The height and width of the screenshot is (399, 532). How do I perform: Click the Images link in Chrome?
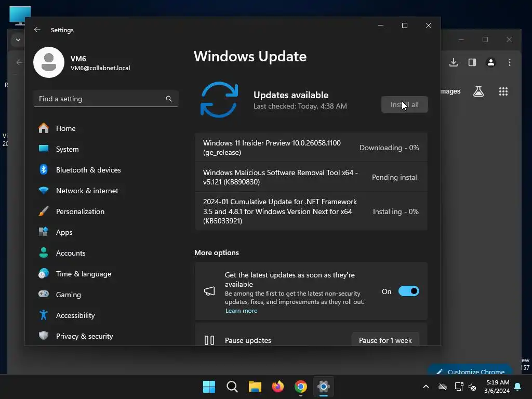pyautogui.click(x=450, y=91)
